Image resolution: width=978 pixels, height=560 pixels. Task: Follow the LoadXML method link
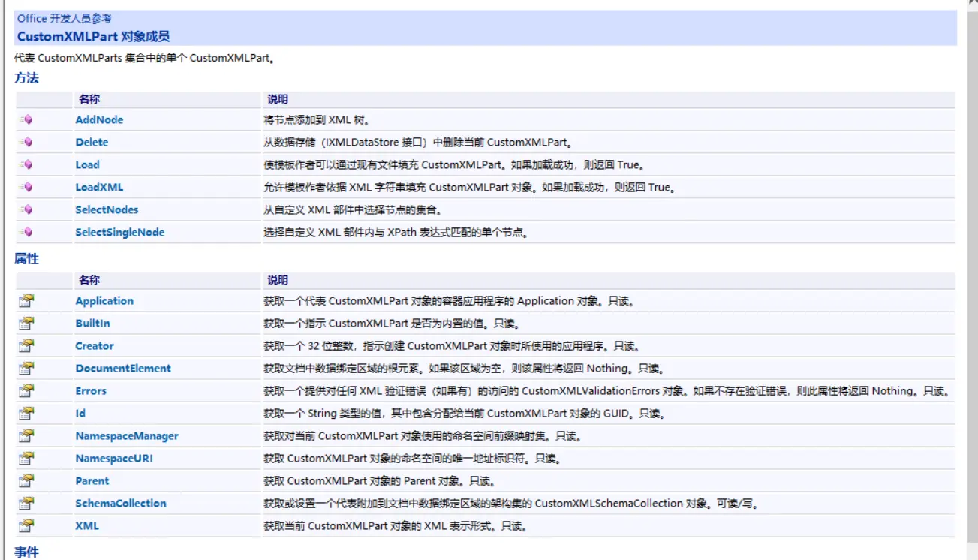99,187
